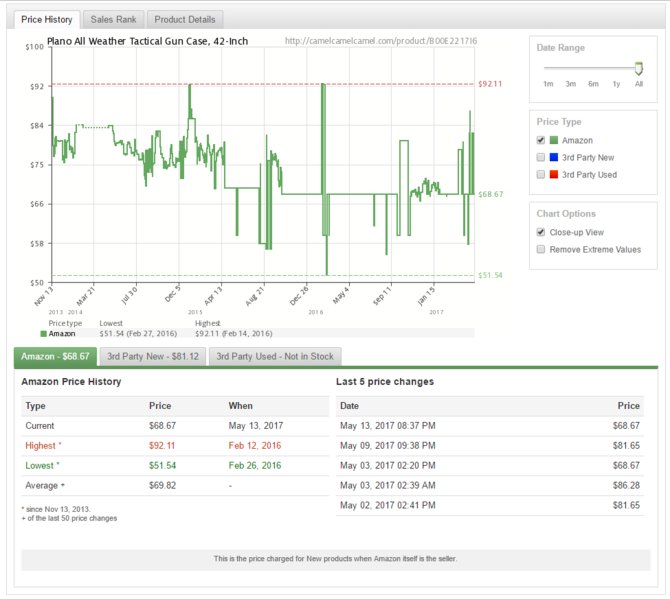
Task: Click the chart title Plano All Weather Tactical Gun Case
Action: (147, 41)
